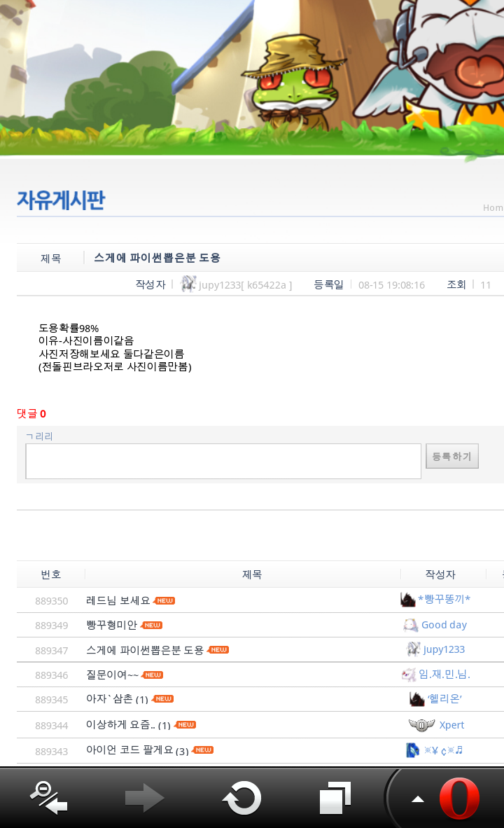Click avatar icon next to *빵꾸똥끼*
Image resolution: width=504 pixels, height=828 pixels.
point(408,600)
